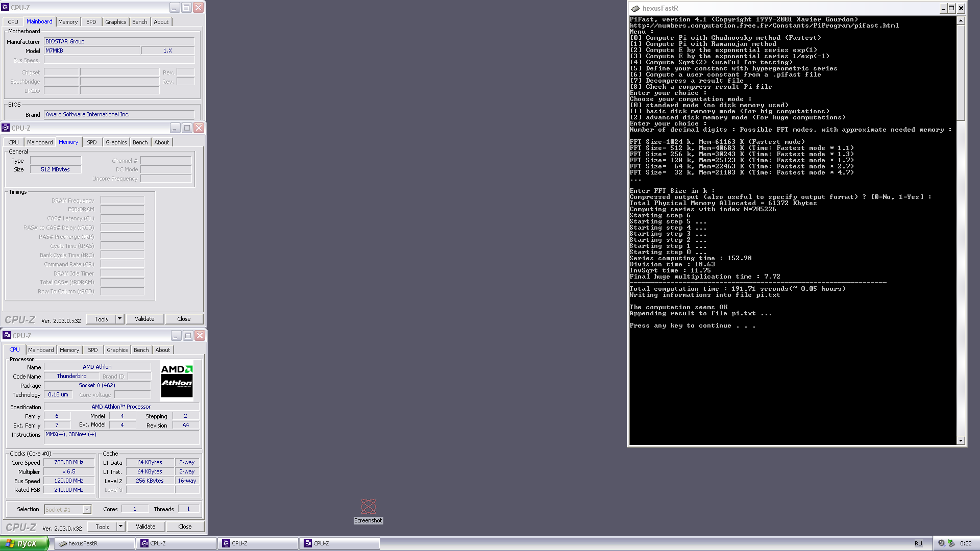Select the third CPU-Z taskbar button
This screenshot has width=980, height=551.
[x=339, y=543]
